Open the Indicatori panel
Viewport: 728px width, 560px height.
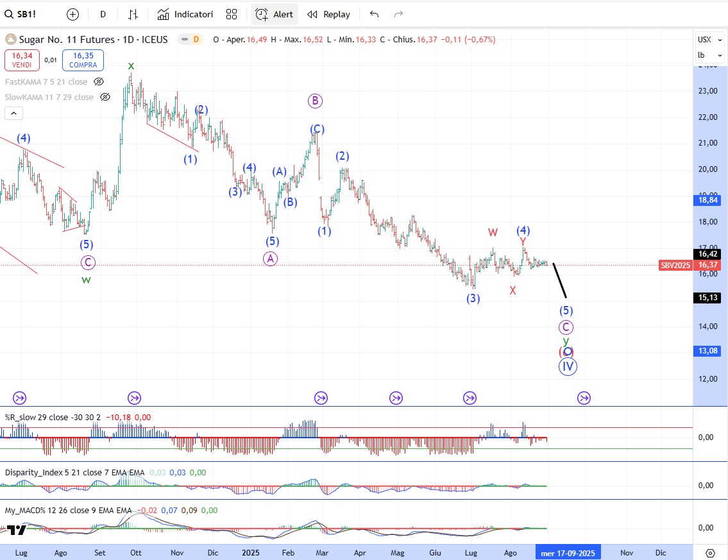(x=185, y=14)
